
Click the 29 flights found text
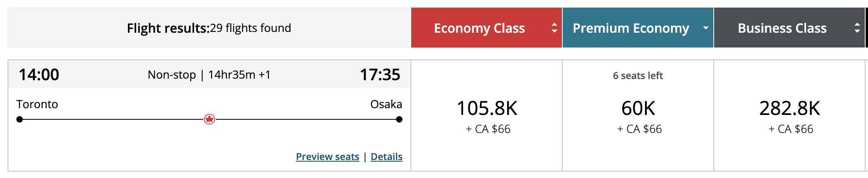[x=251, y=28]
